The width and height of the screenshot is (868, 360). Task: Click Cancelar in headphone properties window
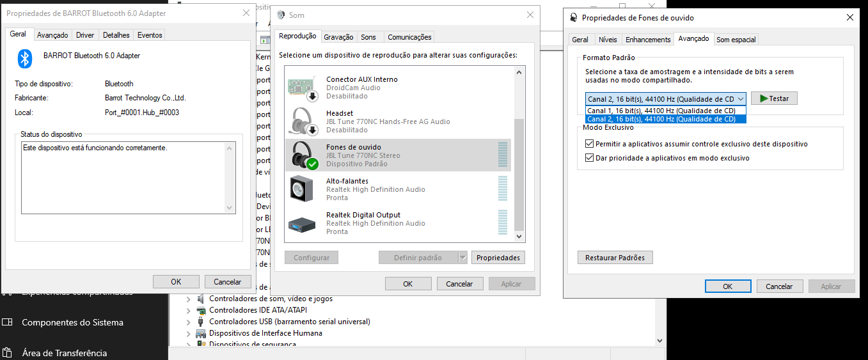(x=780, y=286)
